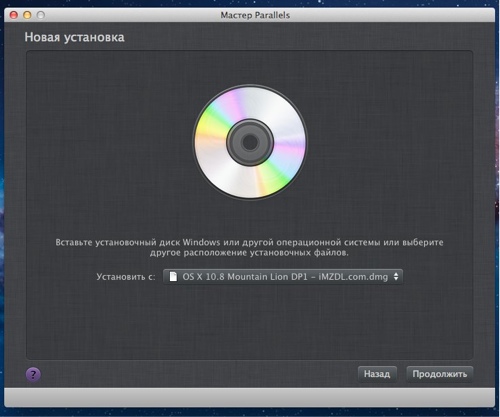Click the Мастер Parallels window title

point(255,15)
